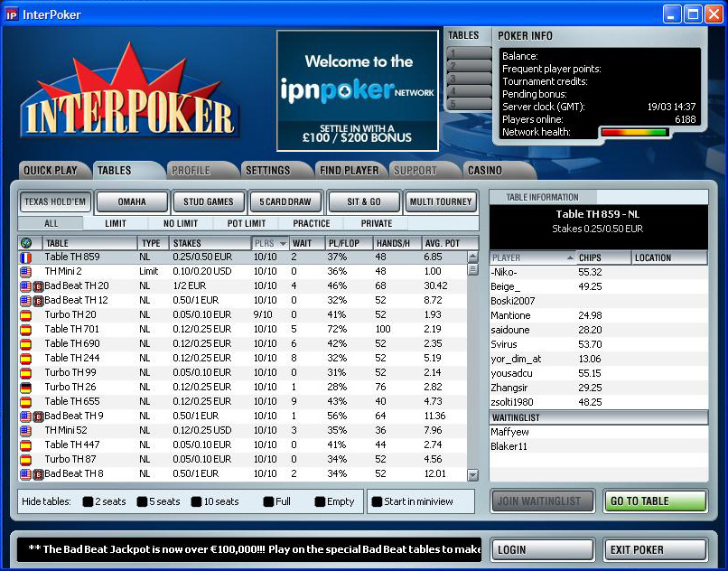Sort players by CHIPS column header

point(603,257)
